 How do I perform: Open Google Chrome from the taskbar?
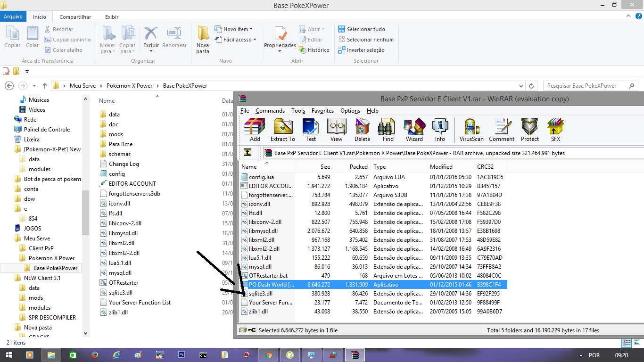pyautogui.click(x=268, y=355)
